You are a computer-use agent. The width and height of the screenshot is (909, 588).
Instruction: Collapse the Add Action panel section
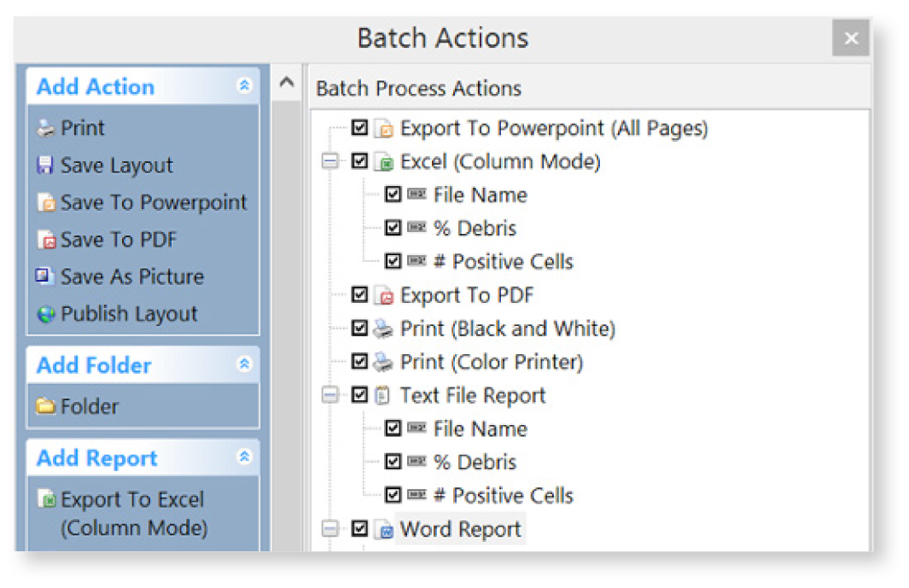(x=244, y=86)
